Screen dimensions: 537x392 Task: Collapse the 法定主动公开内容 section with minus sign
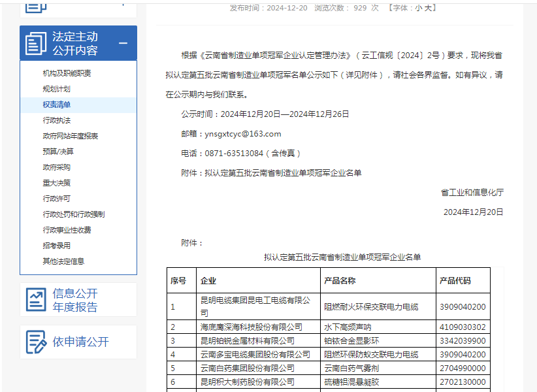[x=123, y=44]
